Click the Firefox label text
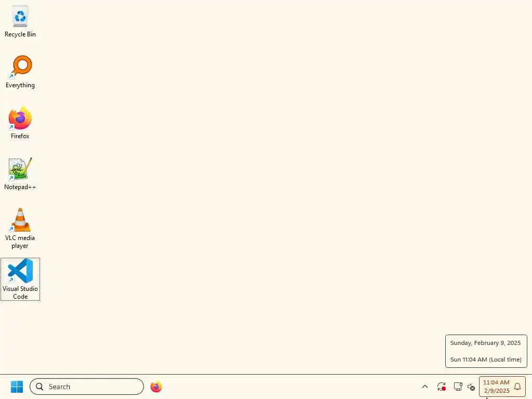 click(x=20, y=136)
